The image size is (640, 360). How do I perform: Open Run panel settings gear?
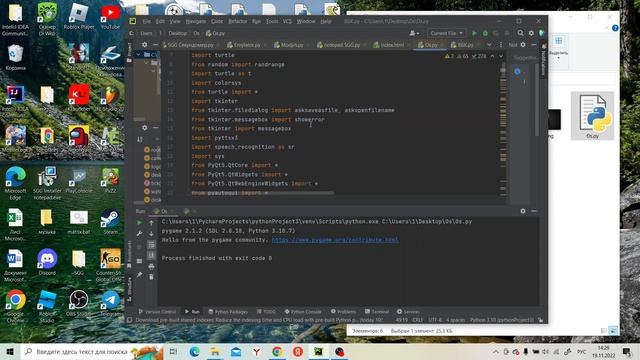523,211
